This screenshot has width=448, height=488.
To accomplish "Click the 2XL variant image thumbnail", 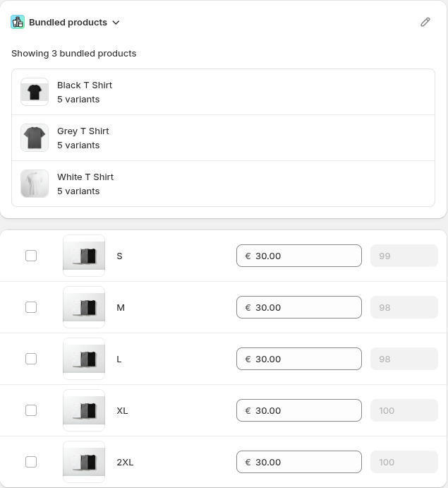I will click(84, 462).
